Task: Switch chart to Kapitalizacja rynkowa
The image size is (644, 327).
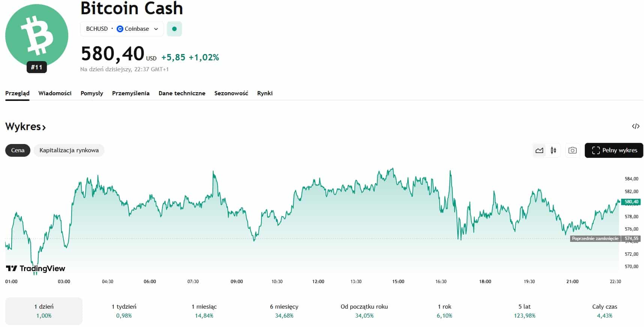Action: click(x=69, y=150)
